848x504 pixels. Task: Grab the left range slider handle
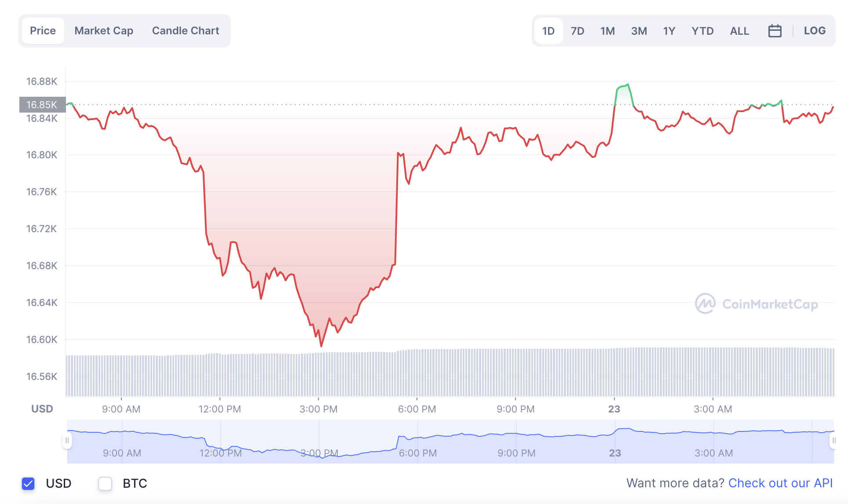click(x=67, y=440)
